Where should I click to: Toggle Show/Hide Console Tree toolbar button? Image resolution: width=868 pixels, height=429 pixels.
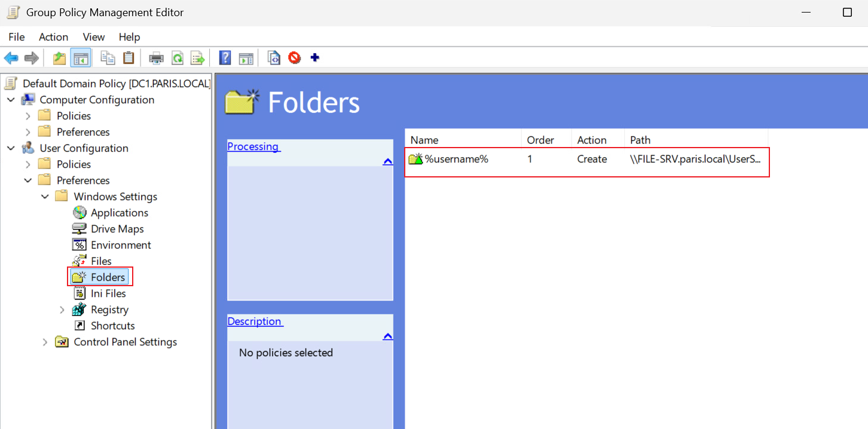click(x=81, y=58)
